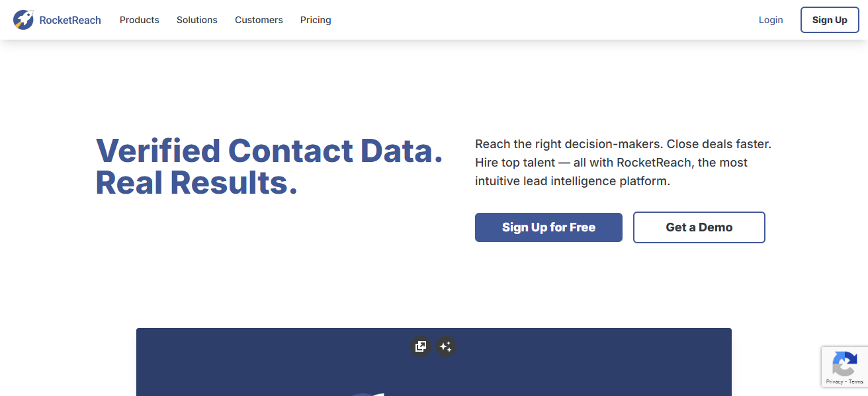Click the dark blue video preview panel

434,370
